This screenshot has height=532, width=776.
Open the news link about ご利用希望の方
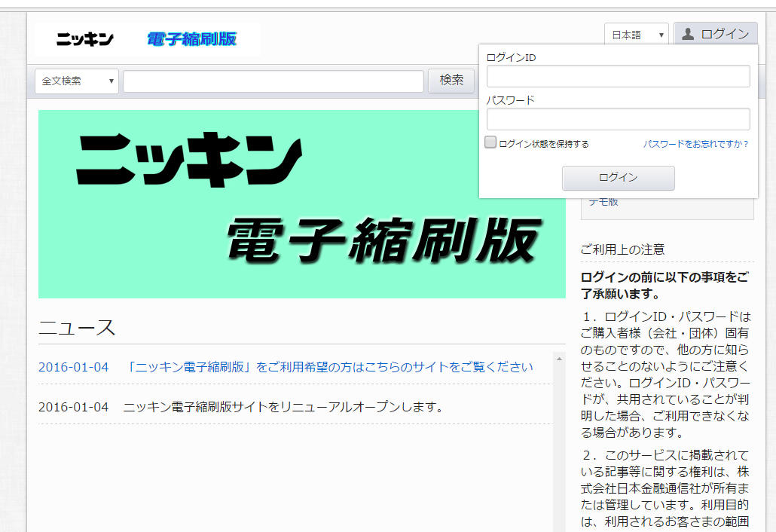(328, 367)
